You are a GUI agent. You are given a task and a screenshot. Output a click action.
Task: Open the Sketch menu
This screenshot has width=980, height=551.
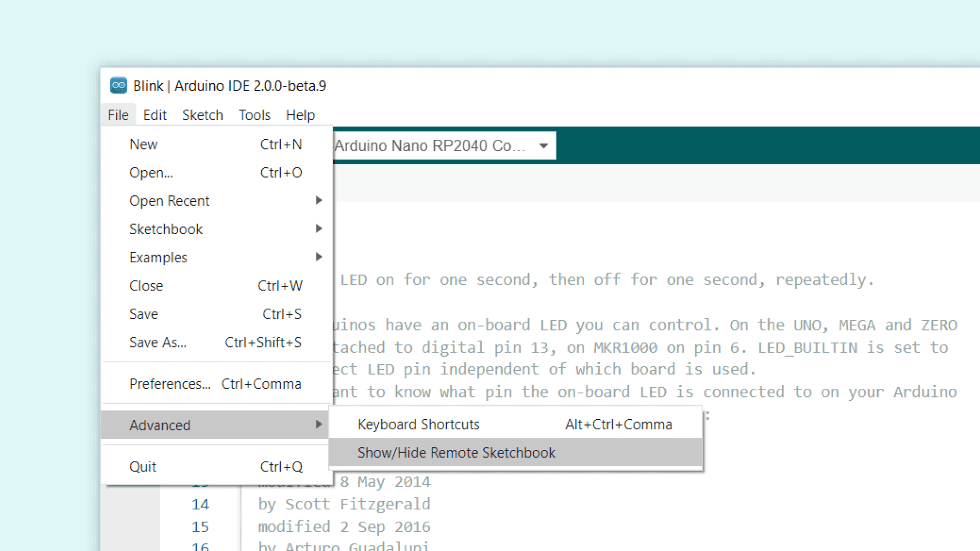coord(203,115)
